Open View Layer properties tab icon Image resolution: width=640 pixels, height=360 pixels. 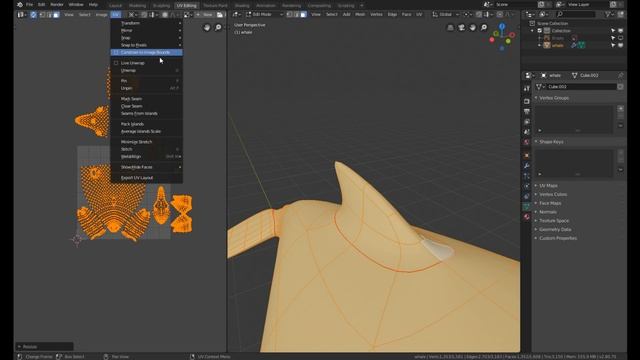click(527, 122)
